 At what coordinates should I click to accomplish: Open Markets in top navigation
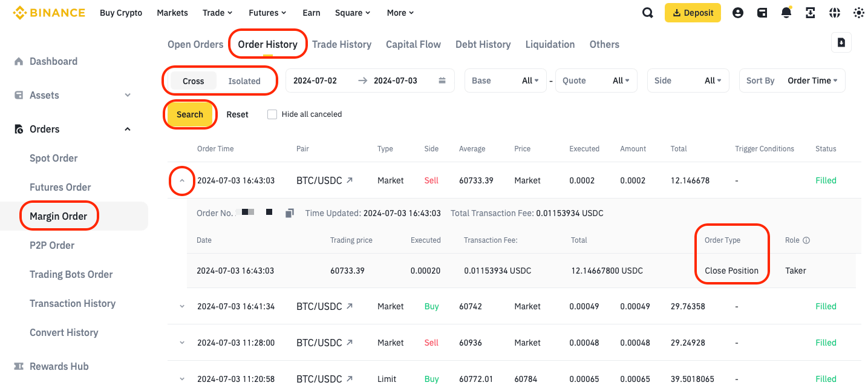click(x=172, y=13)
